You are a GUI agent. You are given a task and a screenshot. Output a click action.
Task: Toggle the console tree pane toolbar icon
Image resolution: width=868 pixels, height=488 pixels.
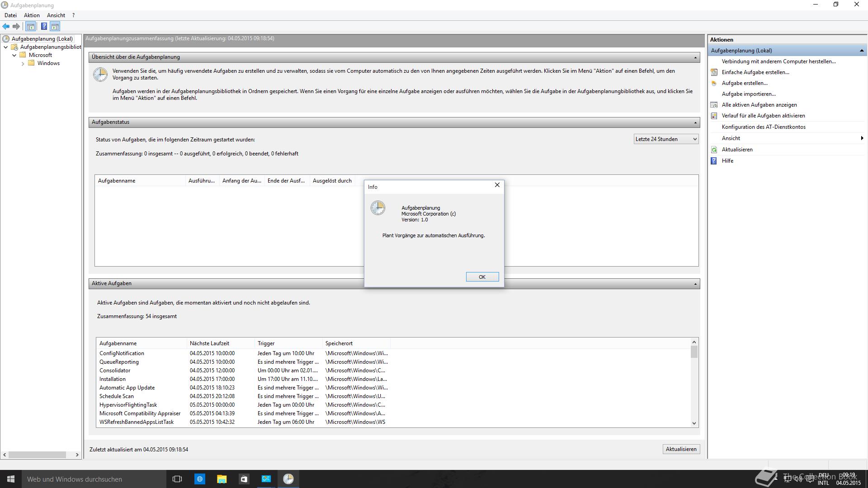pos(31,26)
